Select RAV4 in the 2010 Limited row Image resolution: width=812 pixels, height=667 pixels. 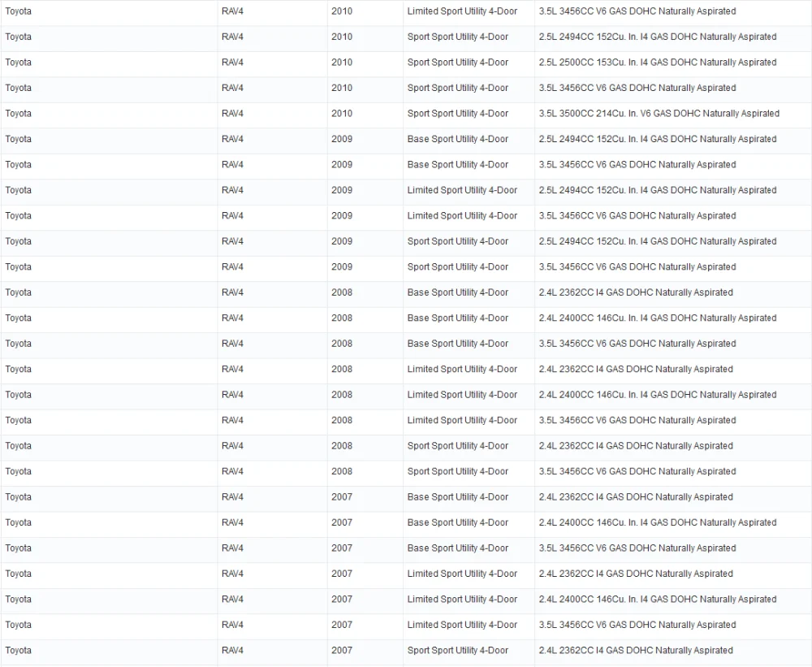click(x=232, y=11)
